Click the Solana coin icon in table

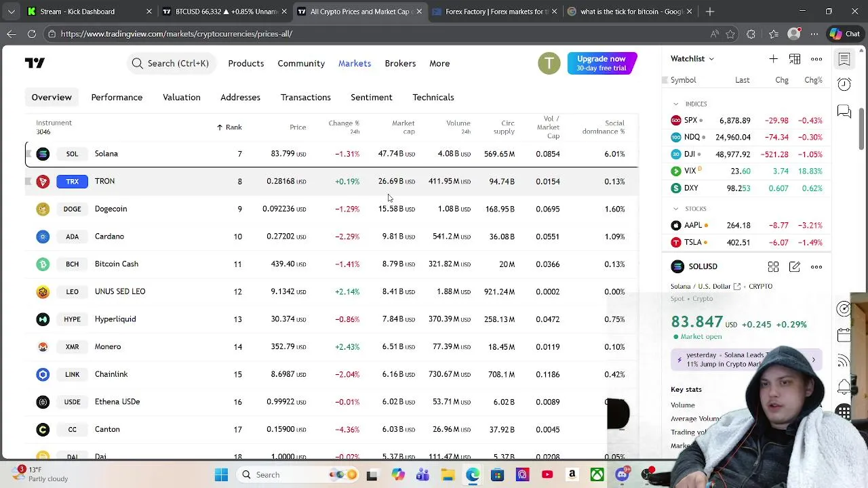click(43, 154)
